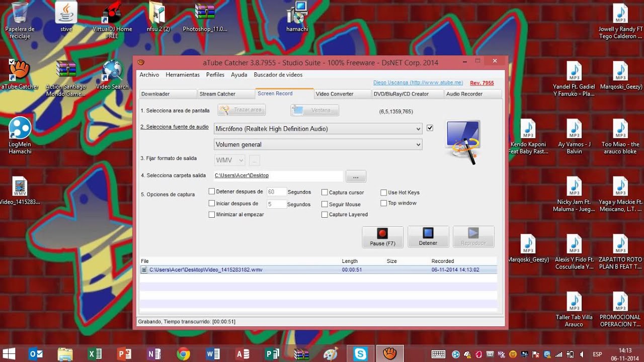Enable Detener despues de checkbox

pyautogui.click(x=212, y=192)
